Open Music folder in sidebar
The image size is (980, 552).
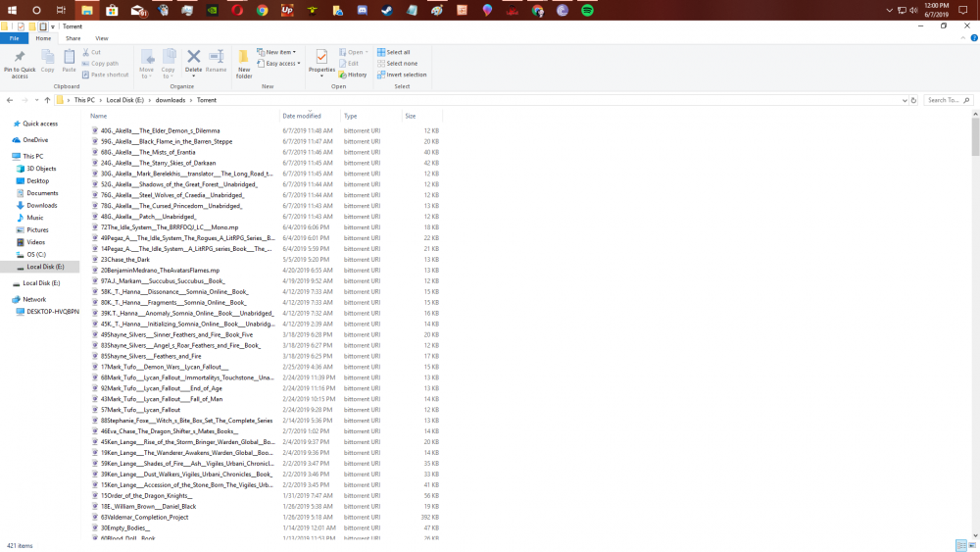tap(35, 218)
